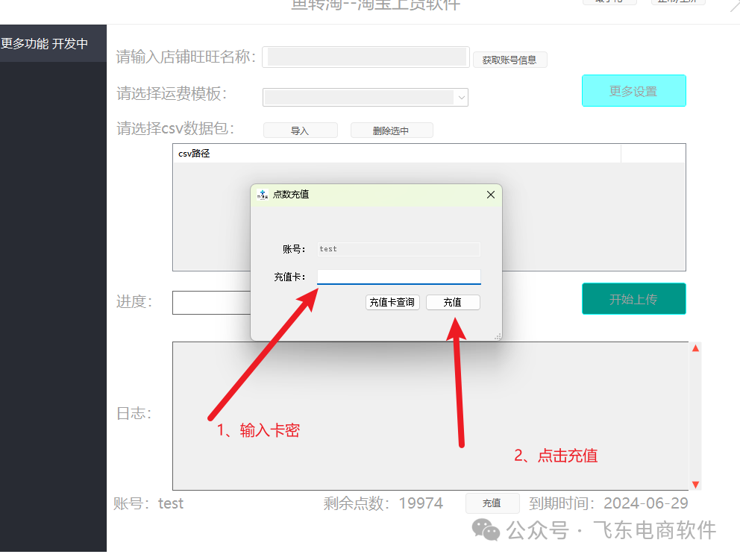Click the 充值卡查询 button
Image resolution: width=740 pixels, height=560 pixels.
coord(392,303)
